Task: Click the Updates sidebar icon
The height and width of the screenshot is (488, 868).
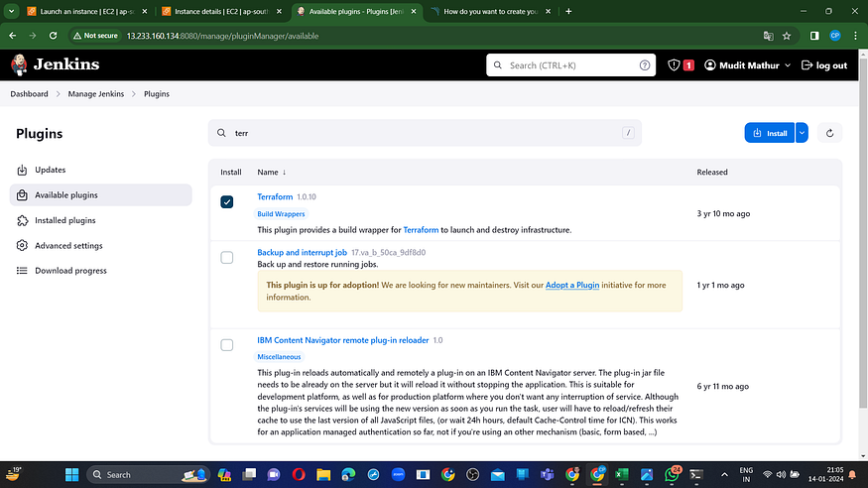Action: tap(22, 170)
